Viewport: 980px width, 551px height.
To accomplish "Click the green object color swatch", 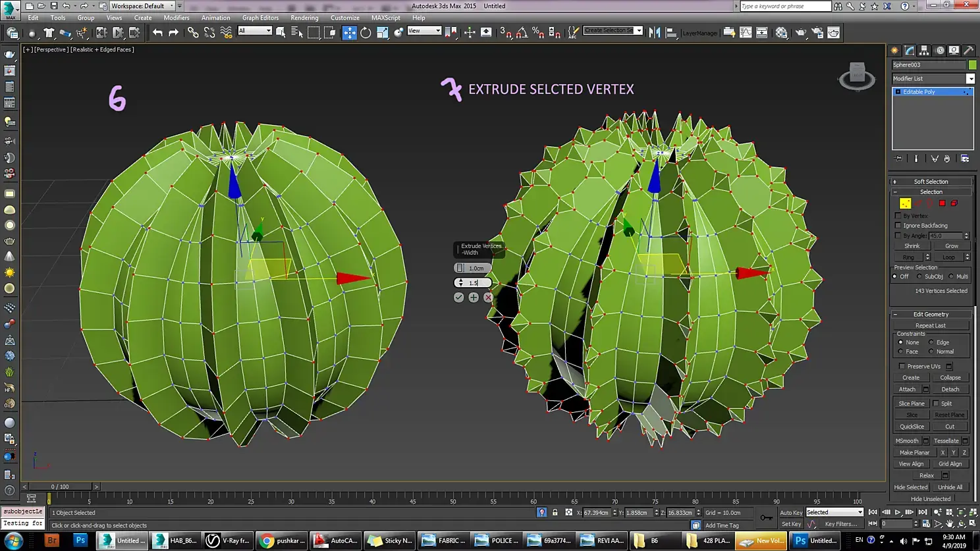I will pos(972,65).
